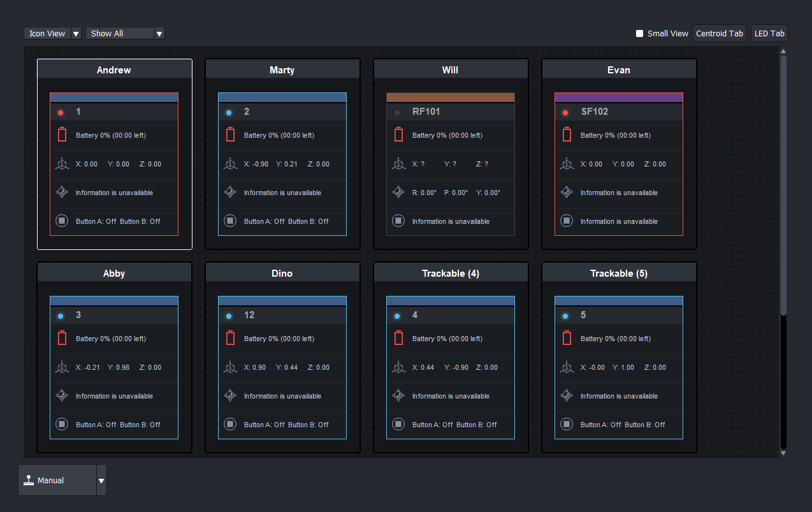The image size is (812, 512).
Task: Click the battery icon on Dino's tracker card
Action: 230,337
